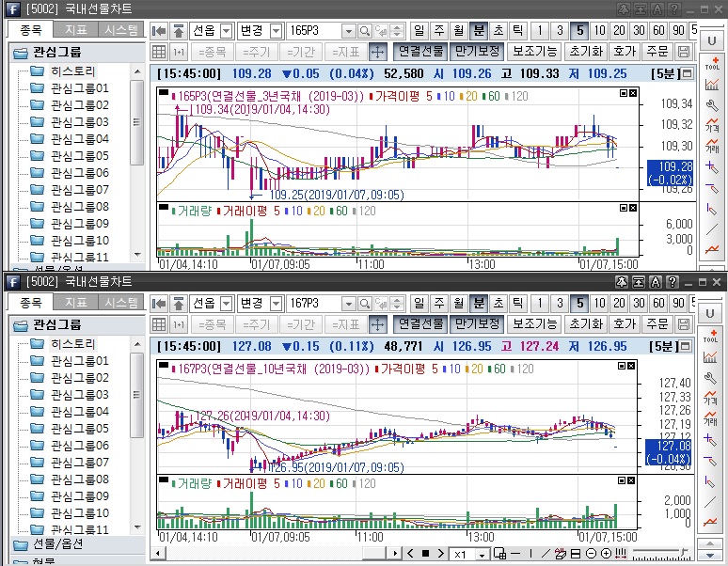This screenshot has width=728, height=566.
Task: Click the search icon beside 165P3 code
Action: (x=364, y=30)
